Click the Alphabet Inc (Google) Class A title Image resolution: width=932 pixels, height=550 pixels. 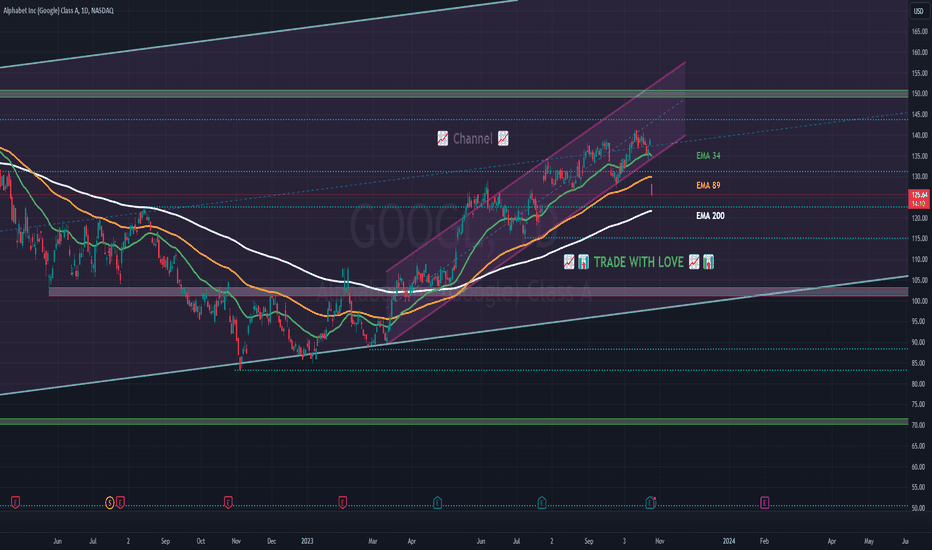click(58, 10)
